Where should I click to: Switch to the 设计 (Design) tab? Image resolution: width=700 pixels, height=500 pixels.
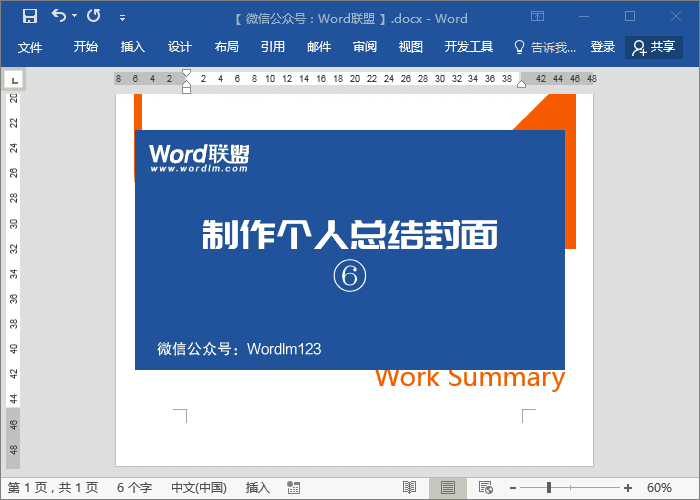pos(180,46)
